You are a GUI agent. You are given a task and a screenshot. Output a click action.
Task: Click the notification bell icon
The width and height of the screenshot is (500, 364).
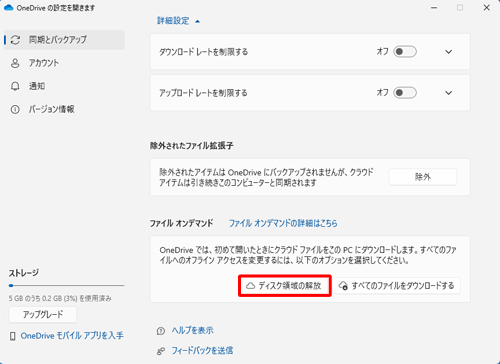click(15, 86)
